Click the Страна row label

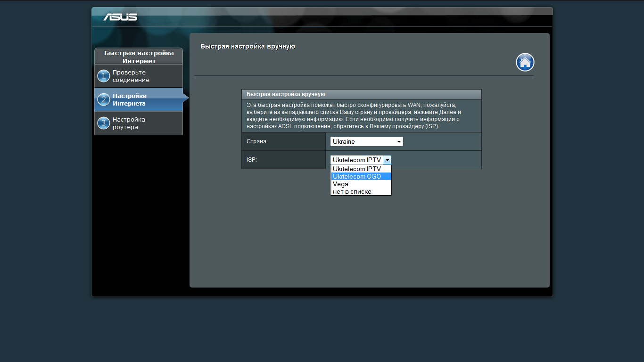coord(257,141)
